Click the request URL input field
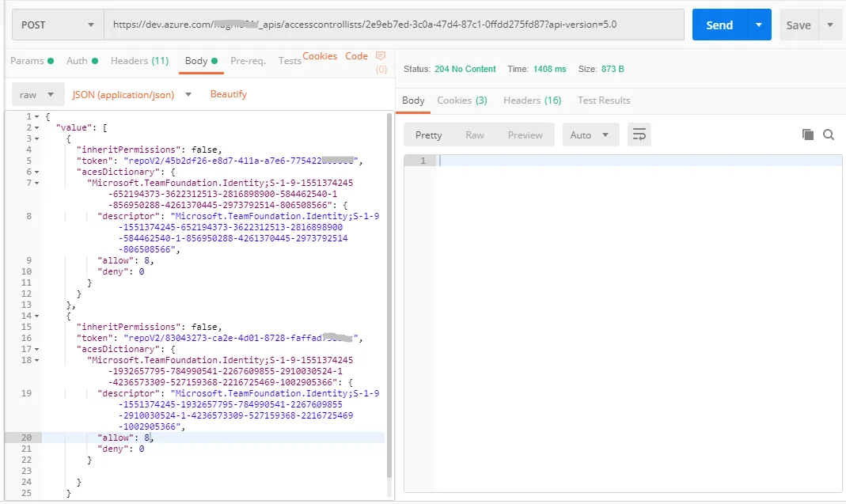Image resolution: width=846 pixels, height=504 pixels. [394, 25]
